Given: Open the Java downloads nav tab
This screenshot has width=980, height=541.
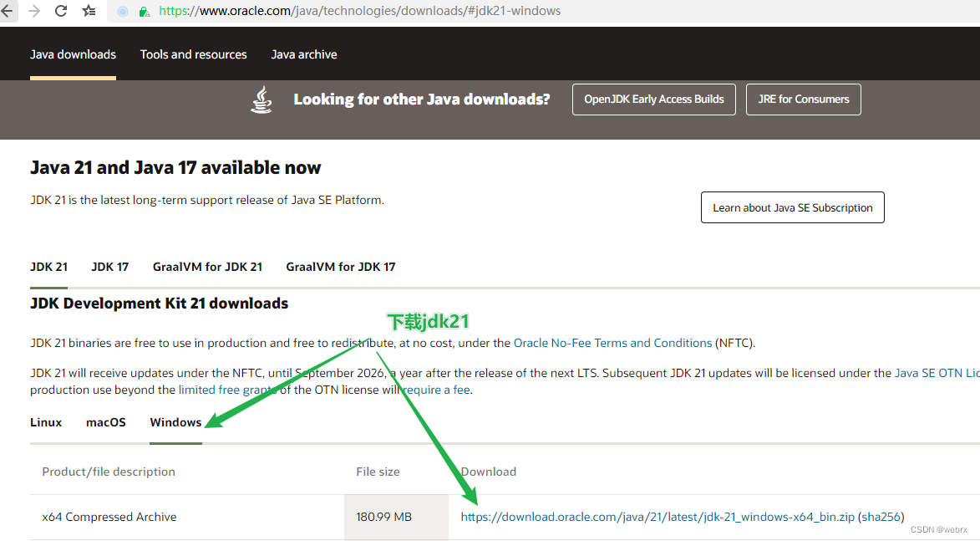Looking at the screenshot, I should point(74,54).
